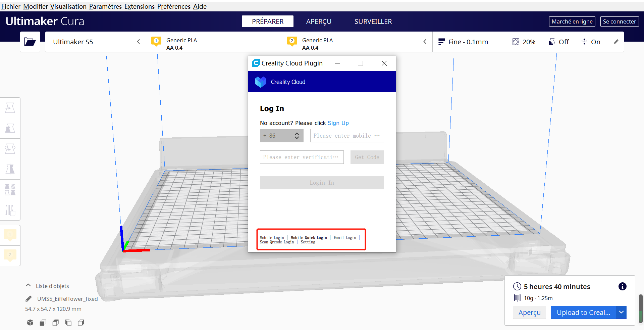Switch to the APERÇU tab
Screen dimensions: 644x330
[x=318, y=21]
